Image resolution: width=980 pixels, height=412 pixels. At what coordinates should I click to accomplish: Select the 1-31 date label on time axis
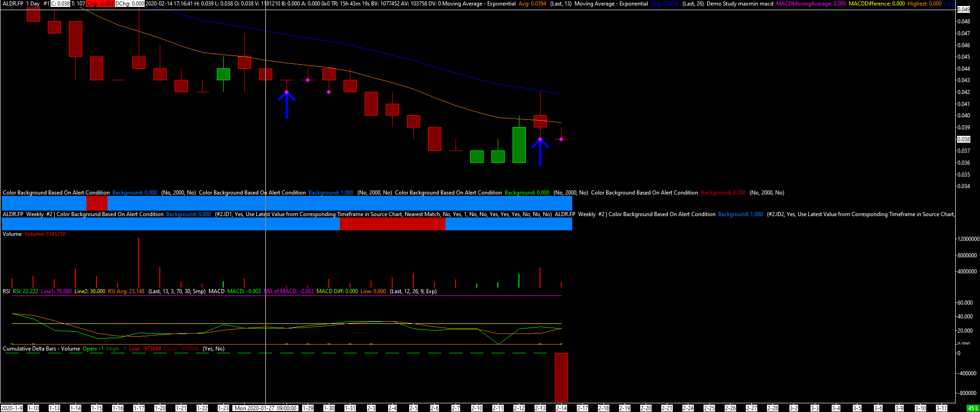coord(350,408)
